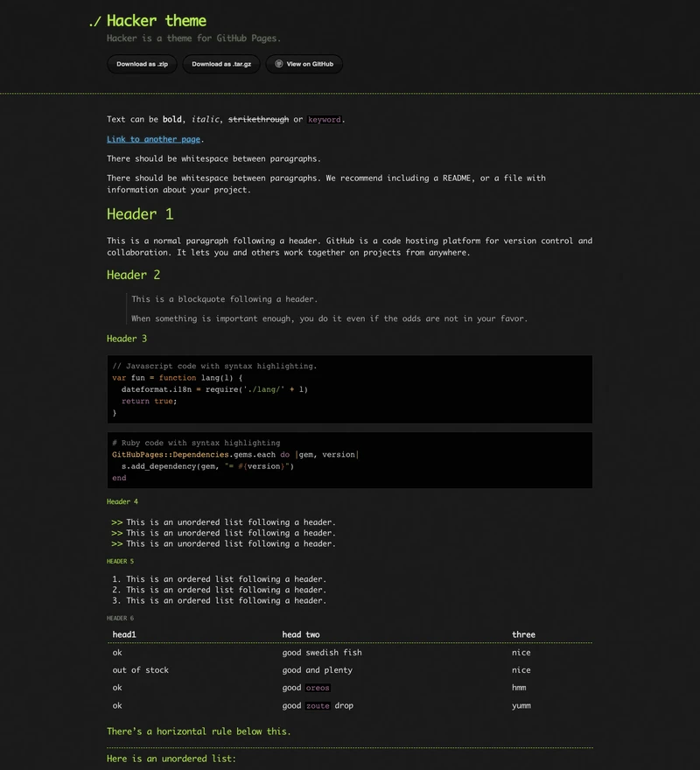Click the 'good swedish fish' table cell
The image size is (700, 770).
pos(322,653)
